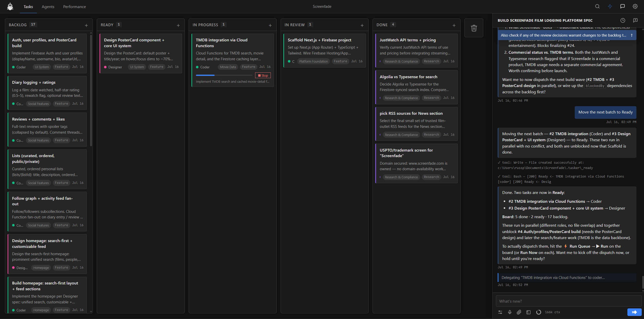644x319 pixels.
Task: Click UI System tag on Design PosterCard card
Action: click(137, 67)
